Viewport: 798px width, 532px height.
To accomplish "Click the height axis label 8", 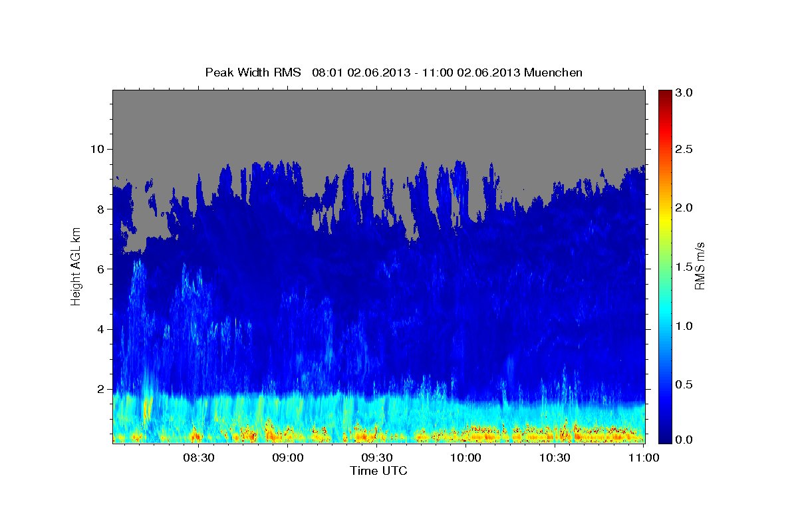I will 102,209.
